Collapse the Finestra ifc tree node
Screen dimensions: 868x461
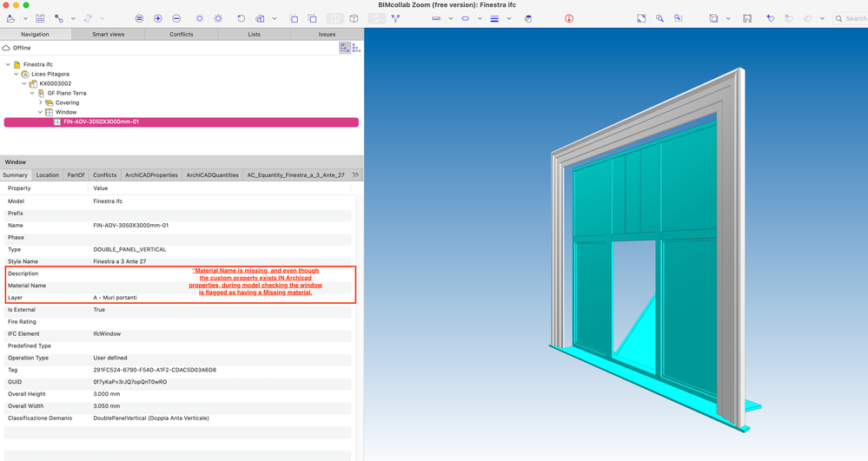(9, 65)
